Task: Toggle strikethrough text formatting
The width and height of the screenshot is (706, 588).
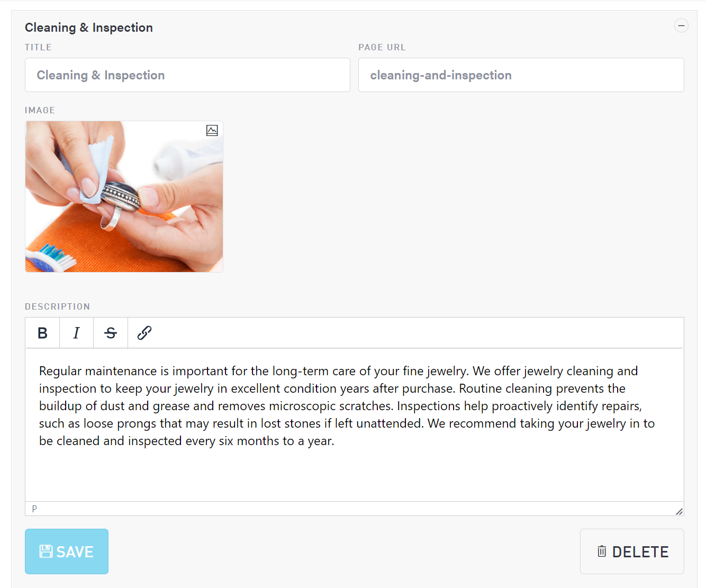Action: pyautogui.click(x=111, y=333)
